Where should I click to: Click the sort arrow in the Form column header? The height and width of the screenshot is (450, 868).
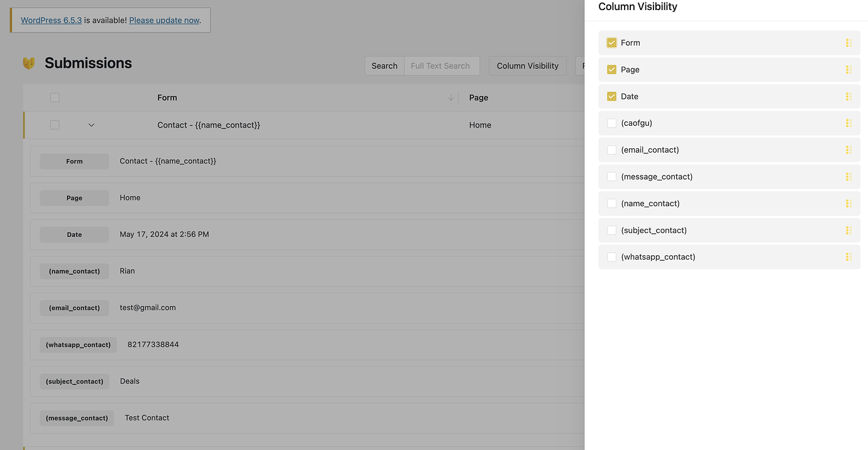[450, 97]
